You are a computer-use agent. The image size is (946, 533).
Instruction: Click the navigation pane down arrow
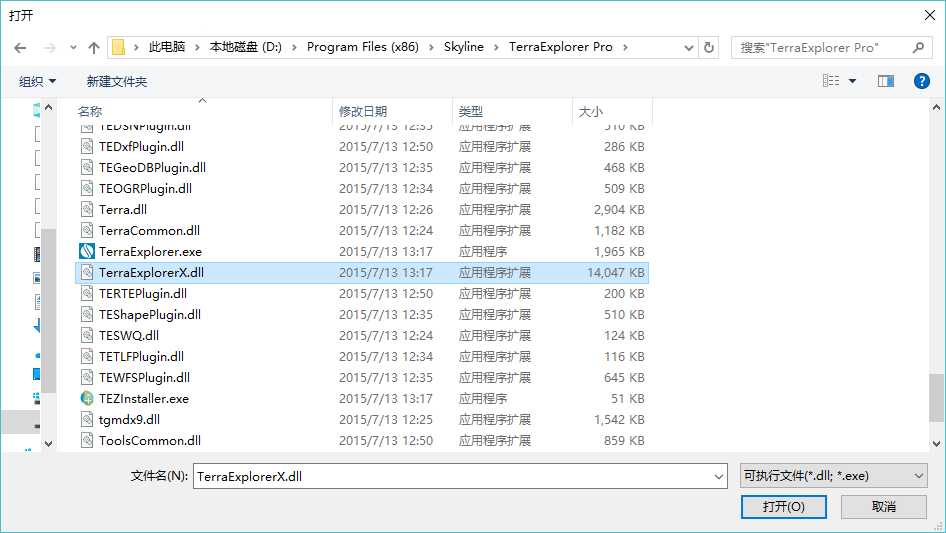[49, 444]
